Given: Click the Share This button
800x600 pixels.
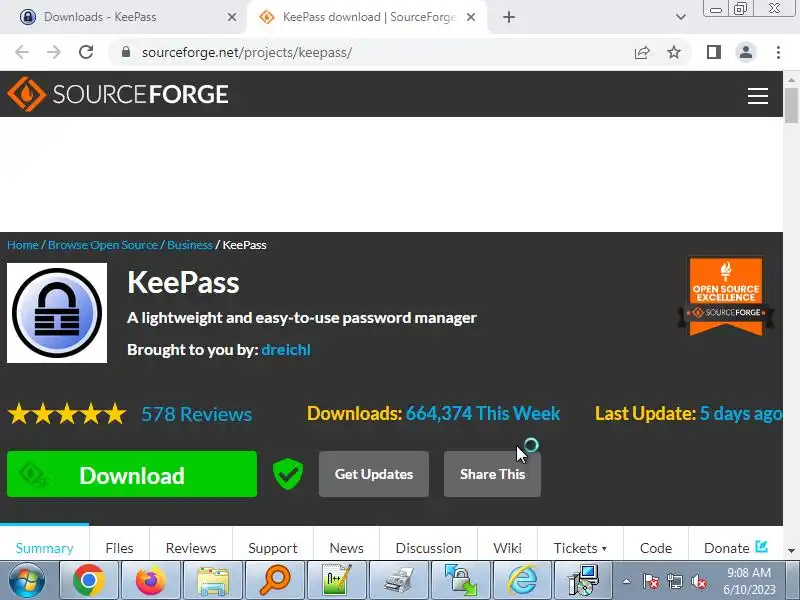Looking at the screenshot, I should 492,474.
